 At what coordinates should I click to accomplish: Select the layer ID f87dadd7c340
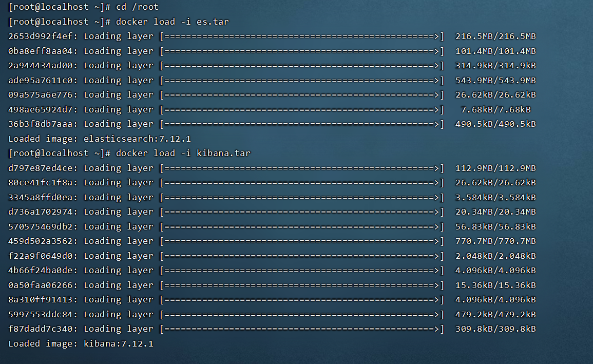[40, 329]
